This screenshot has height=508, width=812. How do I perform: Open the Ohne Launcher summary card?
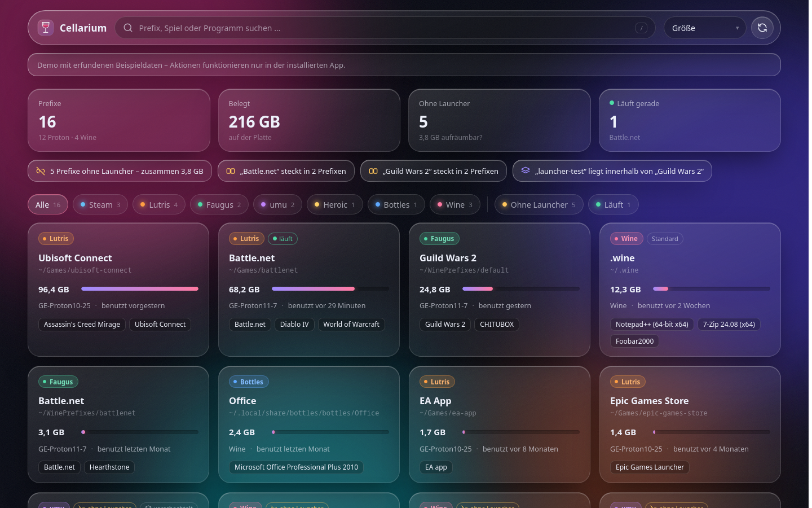coord(500,120)
